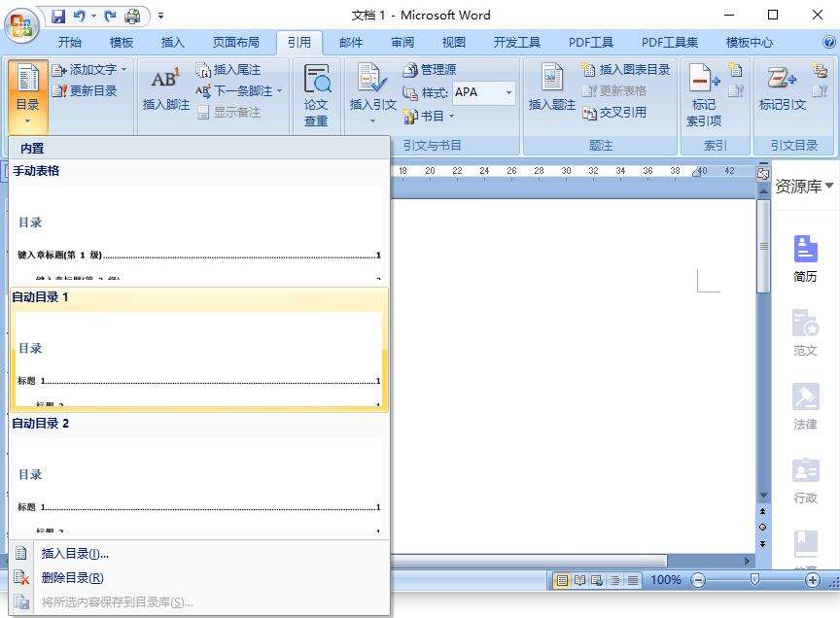Click 更新目录 in the ribbon

(x=85, y=91)
